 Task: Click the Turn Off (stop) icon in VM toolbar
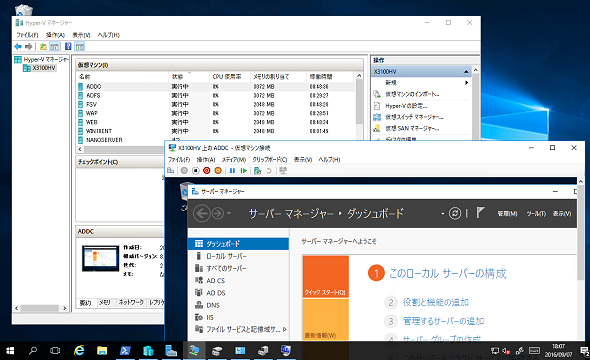(195, 171)
